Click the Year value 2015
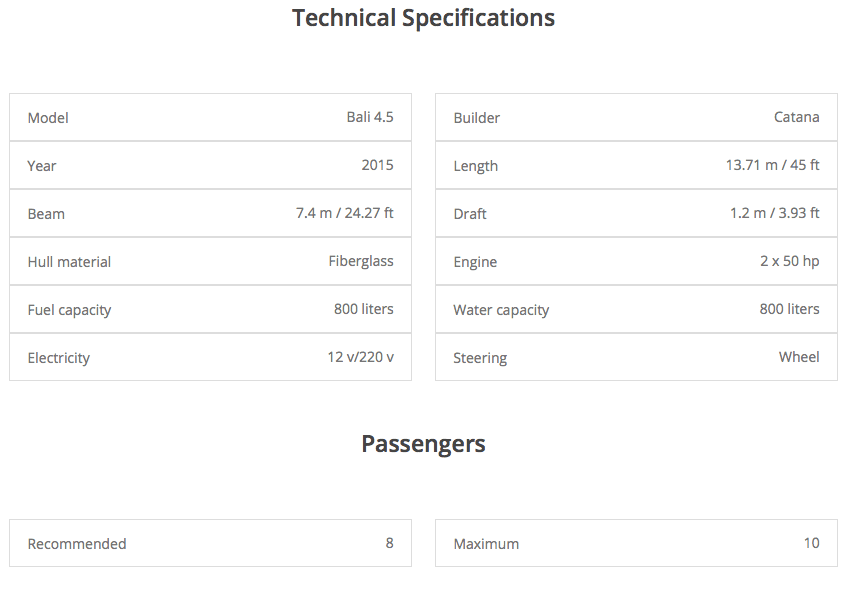The image size is (851, 596). tap(377, 165)
